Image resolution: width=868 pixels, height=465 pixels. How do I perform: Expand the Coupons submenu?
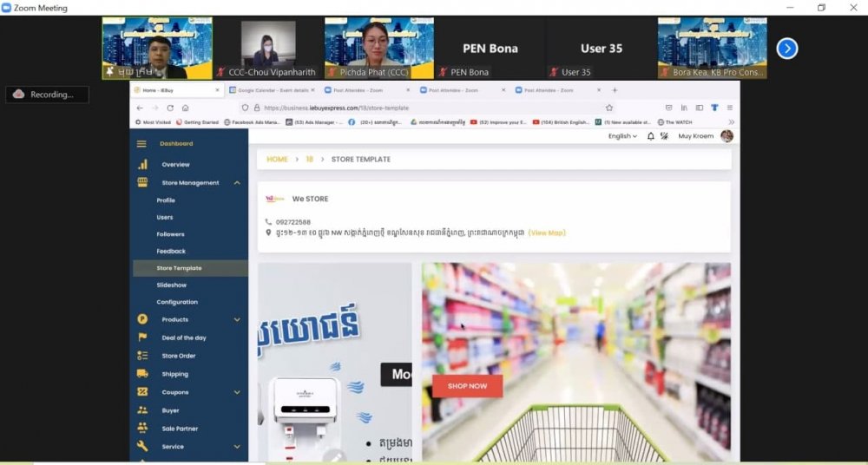pyautogui.click(x=237, y=392)
